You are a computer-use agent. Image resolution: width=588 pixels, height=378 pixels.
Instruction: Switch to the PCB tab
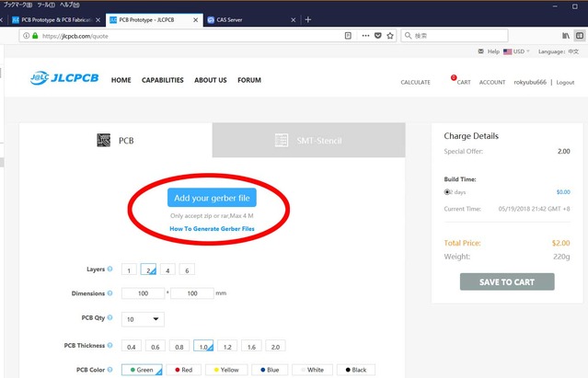pyautogui.click(x=116, y=140)
